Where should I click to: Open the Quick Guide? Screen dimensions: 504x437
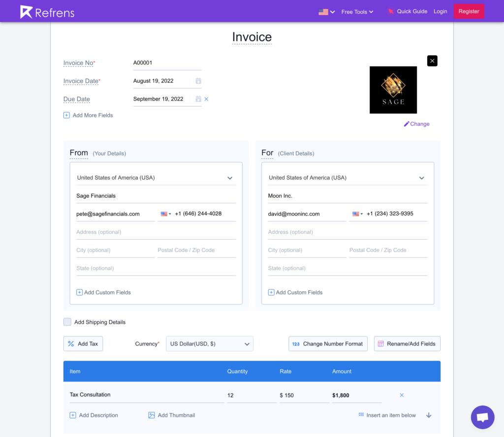click(x=411, y=11)
